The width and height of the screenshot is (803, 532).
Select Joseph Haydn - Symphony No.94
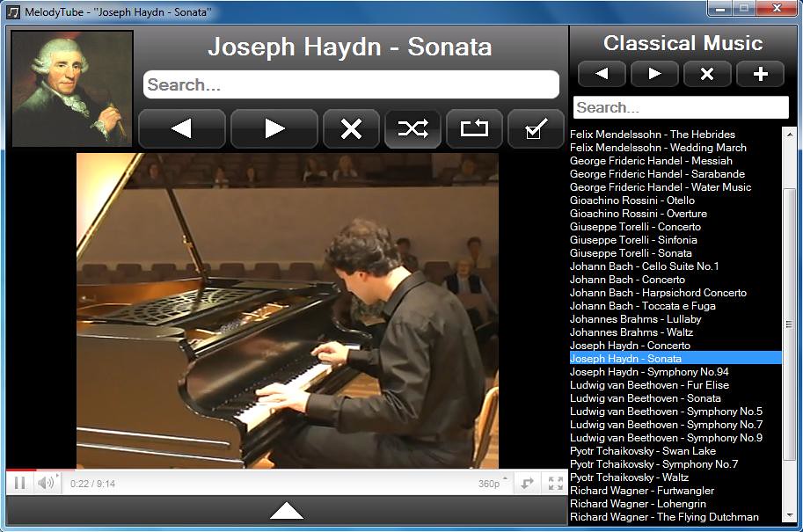click(x=675, y=372)
